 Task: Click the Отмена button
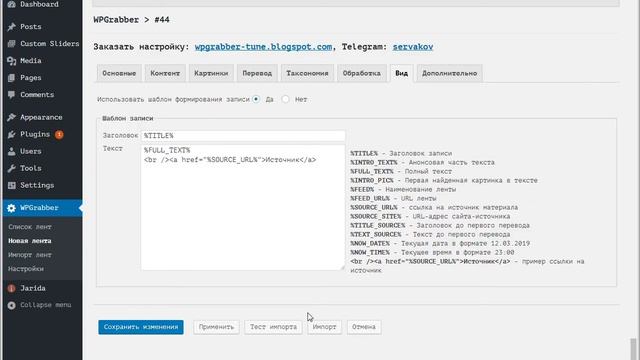364,327
